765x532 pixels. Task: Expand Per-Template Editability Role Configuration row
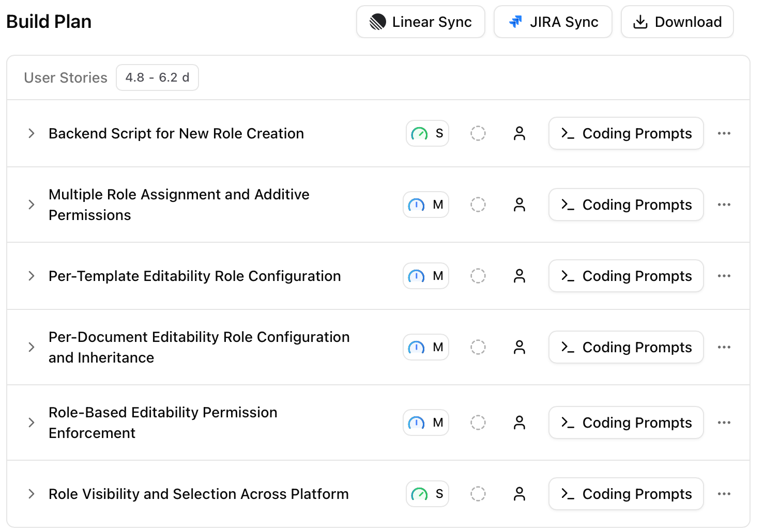[32, 276]
